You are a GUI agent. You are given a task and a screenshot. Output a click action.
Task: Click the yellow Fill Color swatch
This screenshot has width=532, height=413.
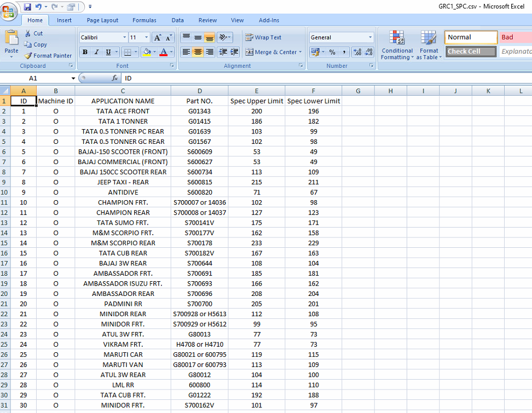[x=146, y=53]
